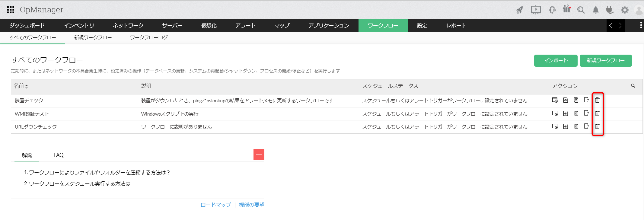Screen dimensions: 644x220
Task: Open the application grid launcher
Action: pos(11,10)
